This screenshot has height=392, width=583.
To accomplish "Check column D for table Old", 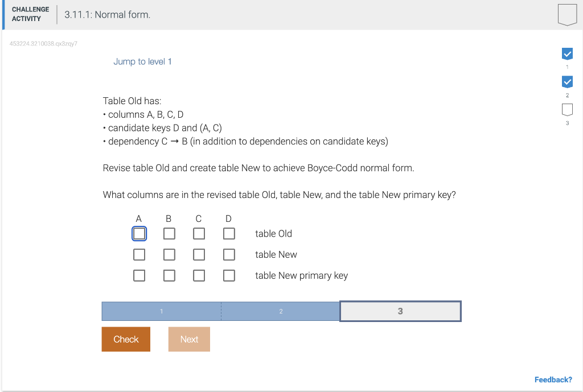I will pos(229,233).
